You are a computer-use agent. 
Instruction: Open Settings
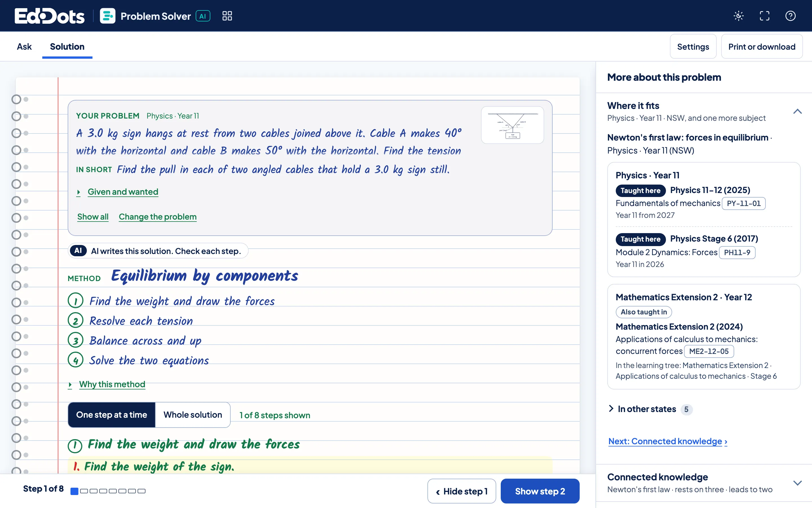(x=693, y=47)
